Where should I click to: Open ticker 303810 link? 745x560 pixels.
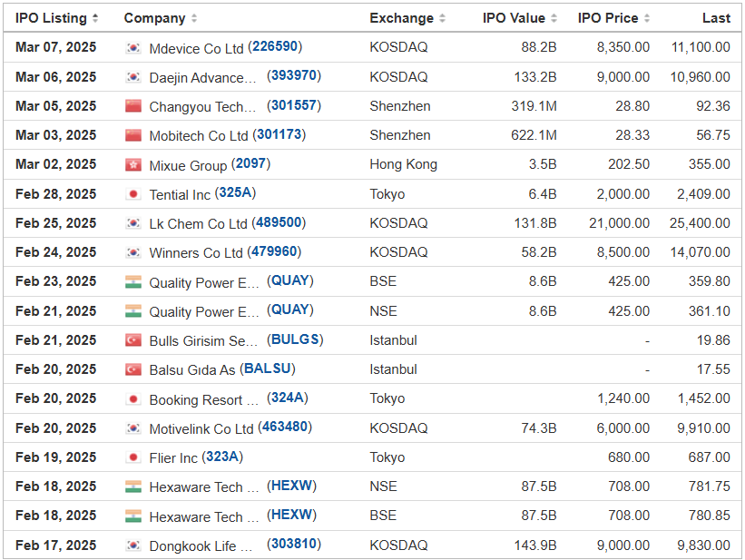point(294,544)
